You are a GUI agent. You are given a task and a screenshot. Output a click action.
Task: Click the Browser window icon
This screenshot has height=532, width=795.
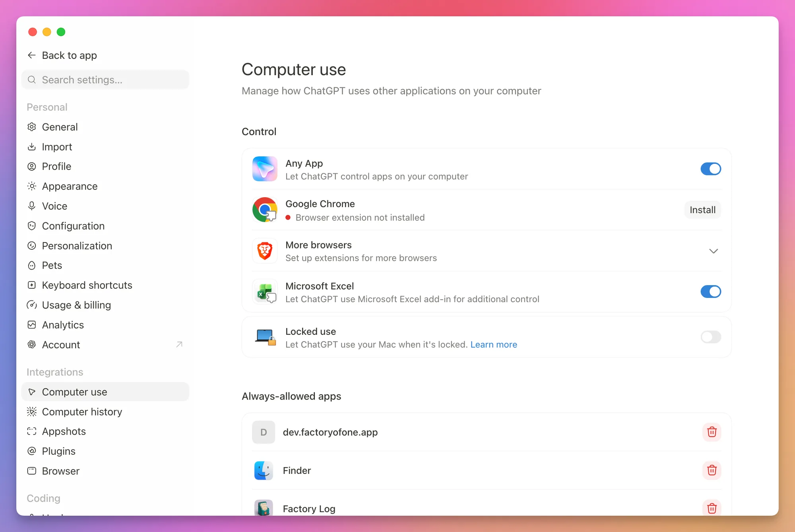(32, 471)
